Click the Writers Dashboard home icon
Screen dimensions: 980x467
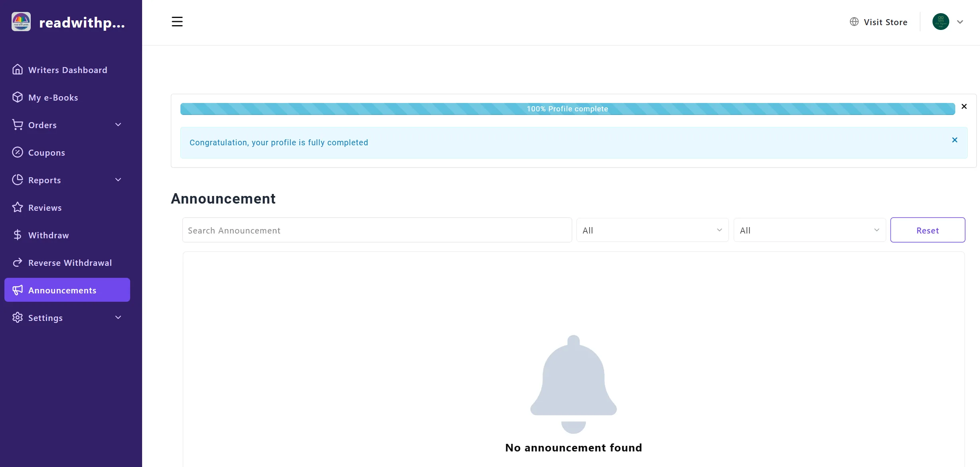point(18,70)
